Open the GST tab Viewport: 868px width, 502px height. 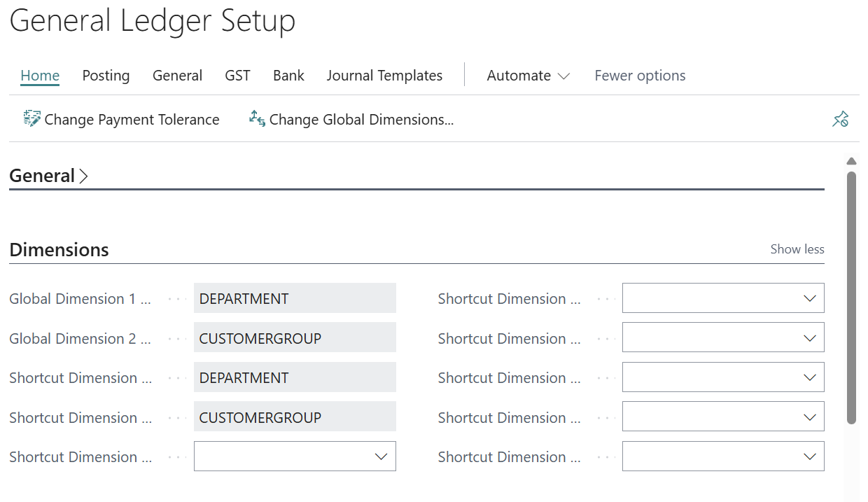click(237, 76)
